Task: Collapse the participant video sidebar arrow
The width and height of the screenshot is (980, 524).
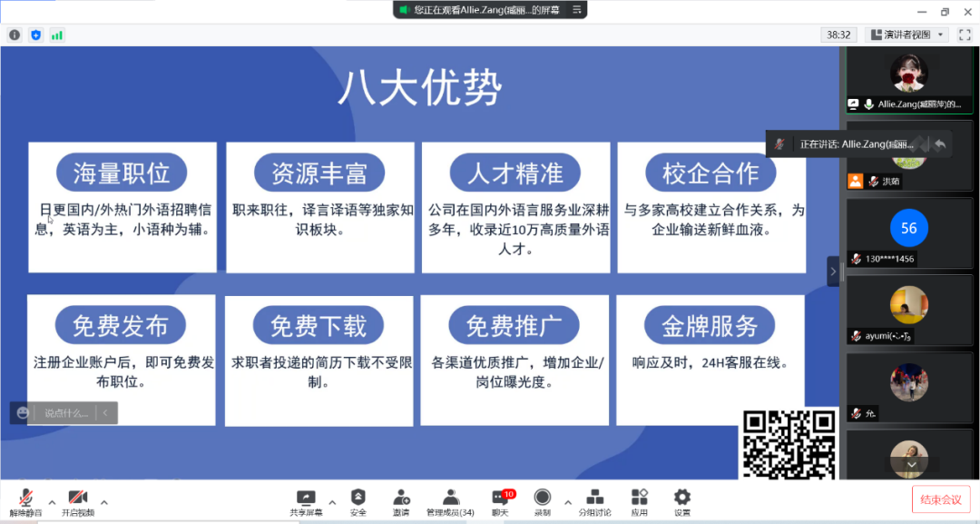Action: (833, 271)
